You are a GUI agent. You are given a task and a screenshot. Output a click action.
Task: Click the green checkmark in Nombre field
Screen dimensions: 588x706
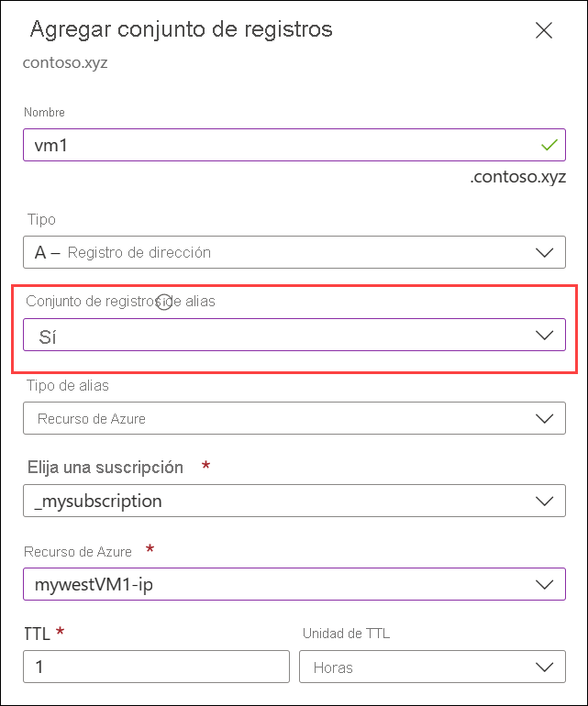click(549, 145)
